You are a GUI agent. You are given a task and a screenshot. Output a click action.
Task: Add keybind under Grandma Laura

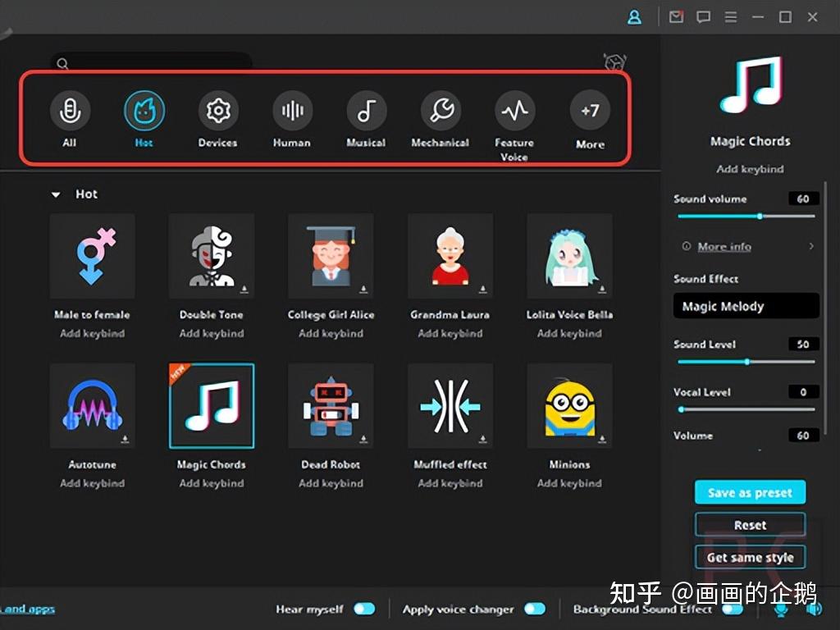point(450,333)
